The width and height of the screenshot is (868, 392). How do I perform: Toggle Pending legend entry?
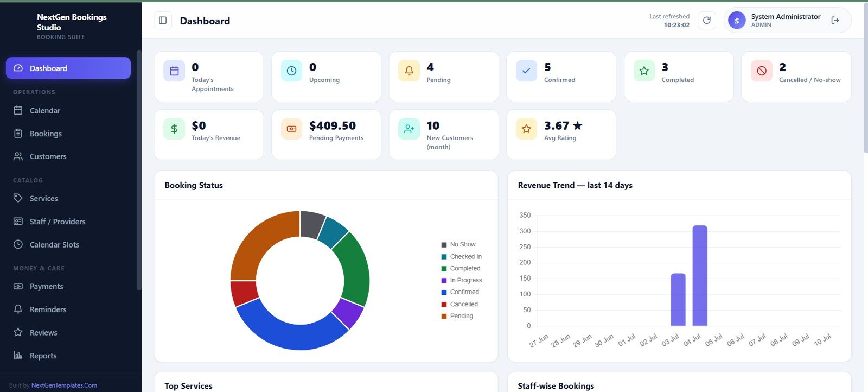pyautogui.click(x=457, y=316)
